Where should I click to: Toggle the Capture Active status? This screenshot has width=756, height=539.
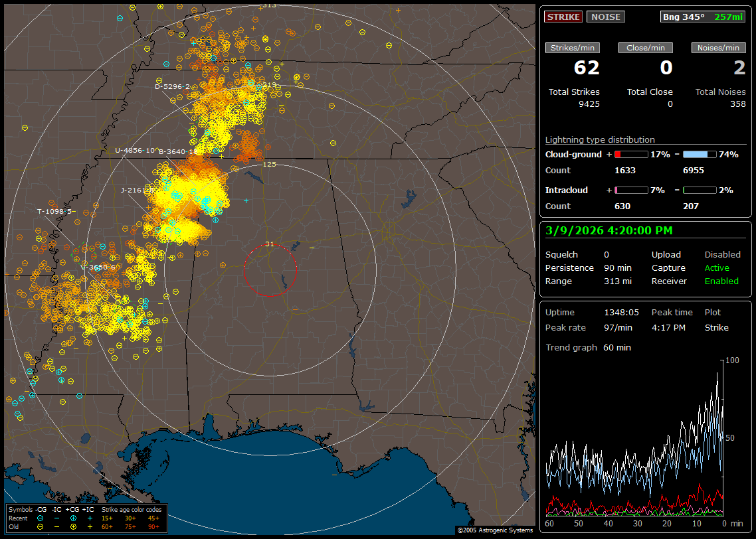[x=716, y=268]
